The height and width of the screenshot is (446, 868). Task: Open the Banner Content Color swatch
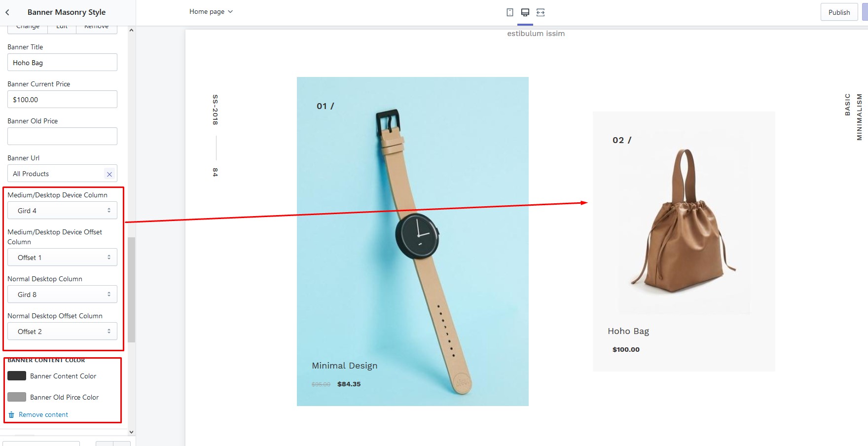click(17, 376)
